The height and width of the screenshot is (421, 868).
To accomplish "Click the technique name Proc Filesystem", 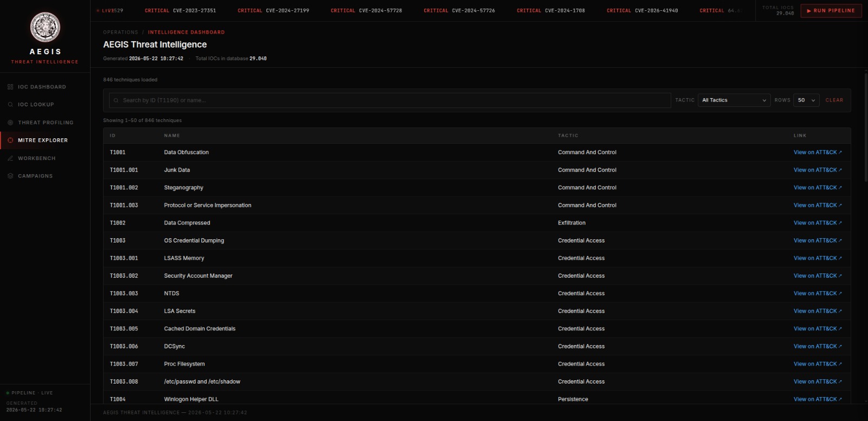I will click(184, 364).
